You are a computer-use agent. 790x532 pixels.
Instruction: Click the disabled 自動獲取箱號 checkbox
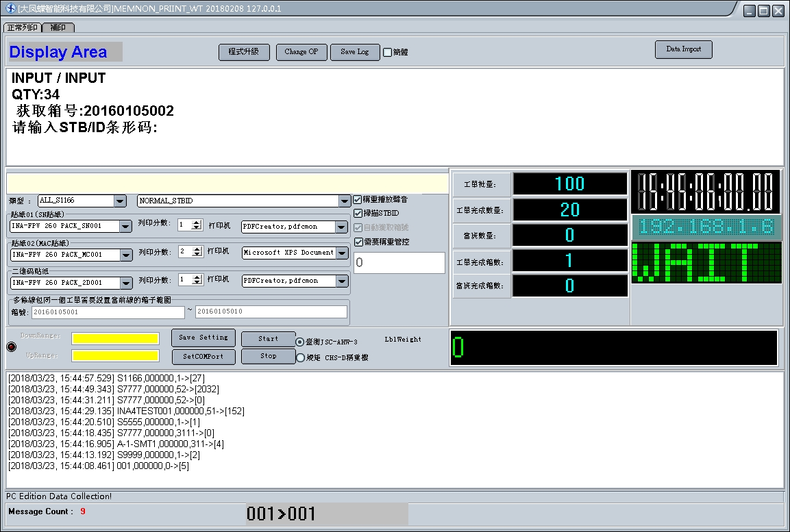358,227
